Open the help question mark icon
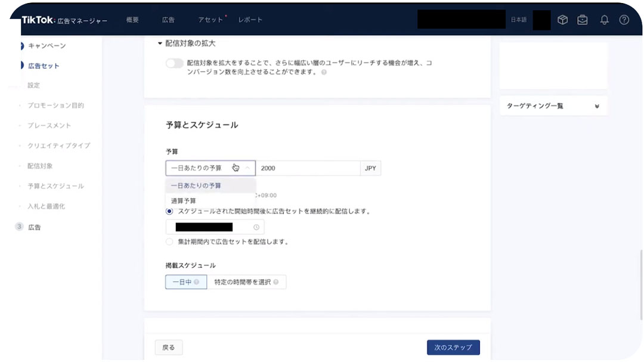 pyautogui.click(x=624, y=20)
